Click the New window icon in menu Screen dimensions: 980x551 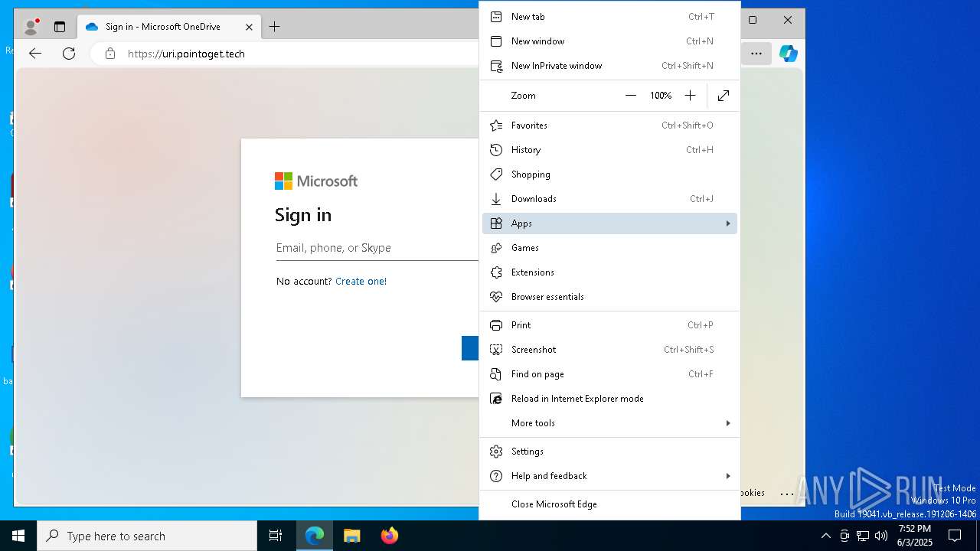[x=496, y=41]
